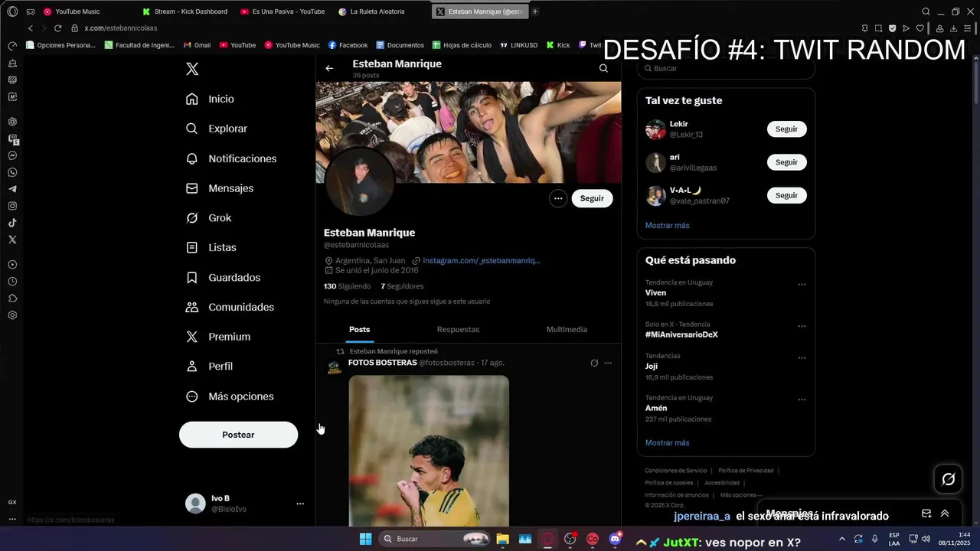Switch to the YouTube Music browser tab
This screenshot has height=551, width=980.
pos(78,11)
